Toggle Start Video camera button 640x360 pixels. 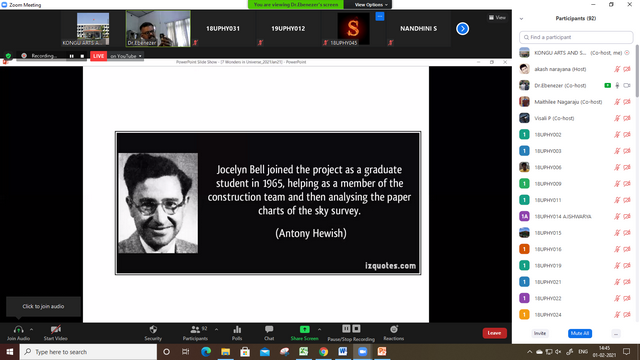click(56, 329)
